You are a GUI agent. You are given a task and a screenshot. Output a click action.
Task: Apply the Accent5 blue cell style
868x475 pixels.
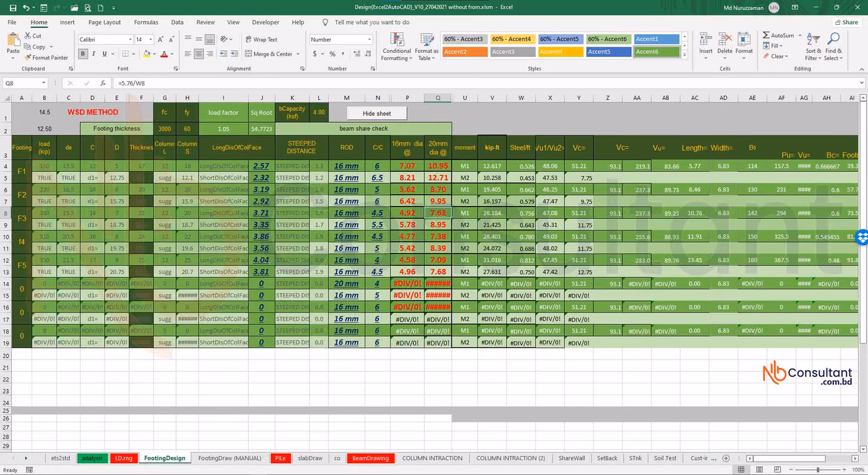pyautogui.click(x=609, y=52)
